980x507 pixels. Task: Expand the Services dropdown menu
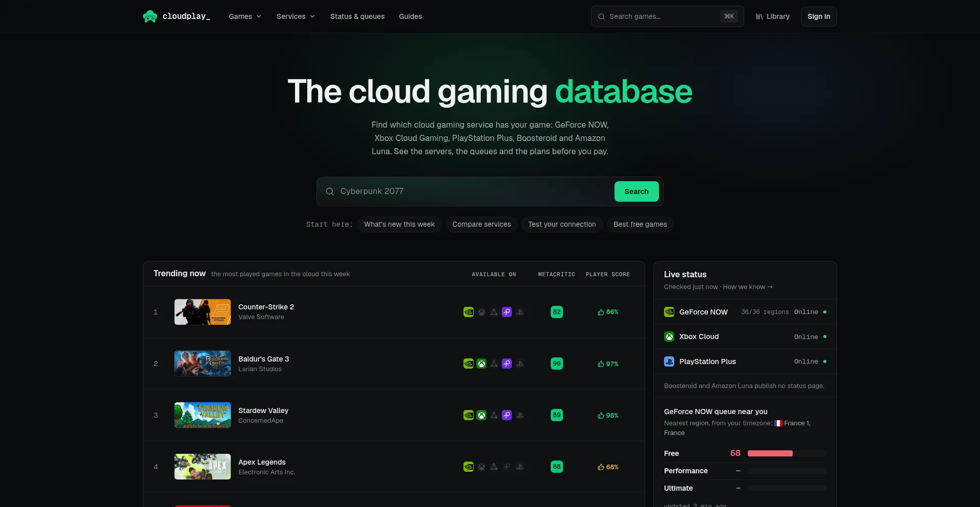[x=296, y=16]
